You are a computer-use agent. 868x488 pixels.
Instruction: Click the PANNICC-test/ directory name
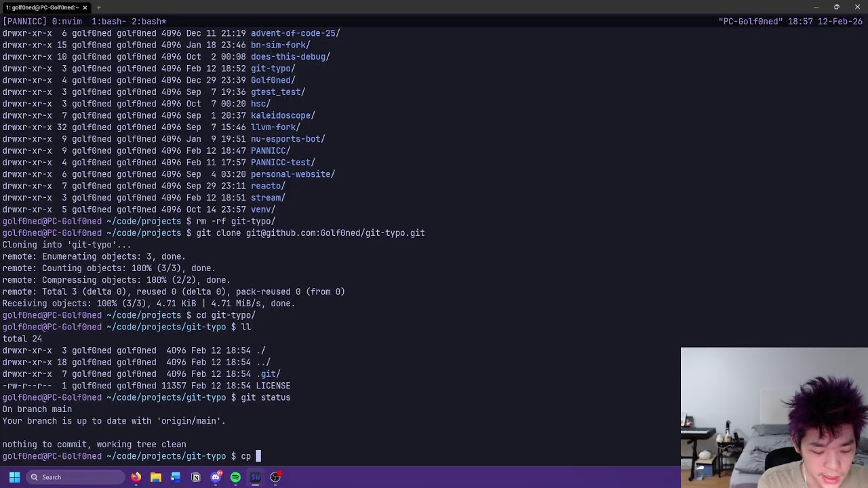[283, 163]
